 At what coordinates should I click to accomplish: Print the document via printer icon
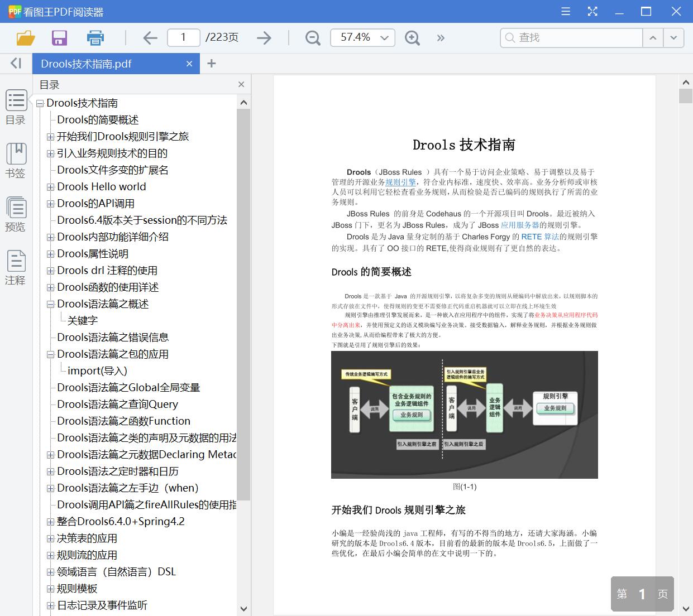95,38
